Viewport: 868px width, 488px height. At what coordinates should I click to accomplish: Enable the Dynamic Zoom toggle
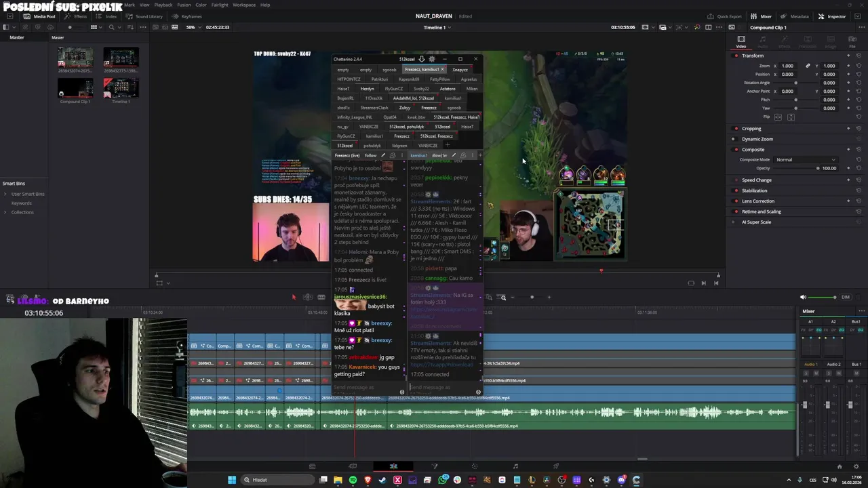733,139
